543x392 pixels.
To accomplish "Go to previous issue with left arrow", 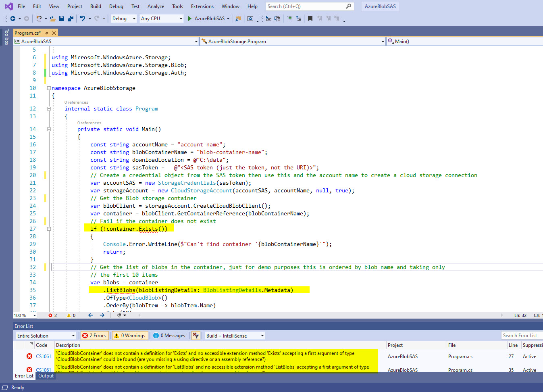I will pos(90,315).
